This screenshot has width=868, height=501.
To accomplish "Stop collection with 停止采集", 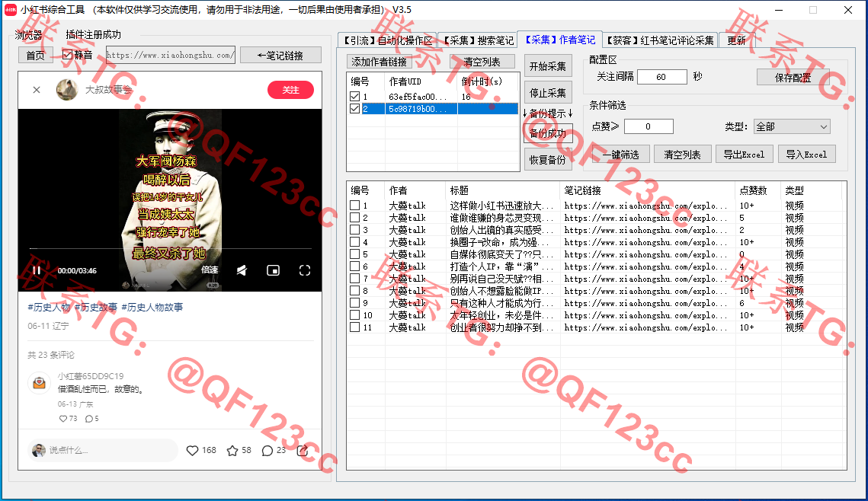I will tap(548, 93).
